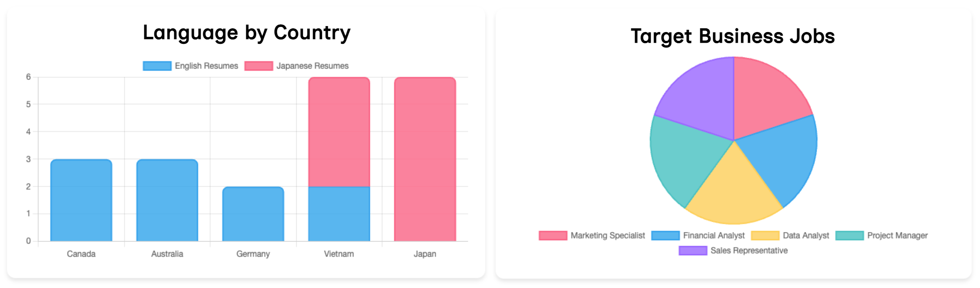
Task: Click the Sales Representative legend swatch
Action: coord(693,251)
